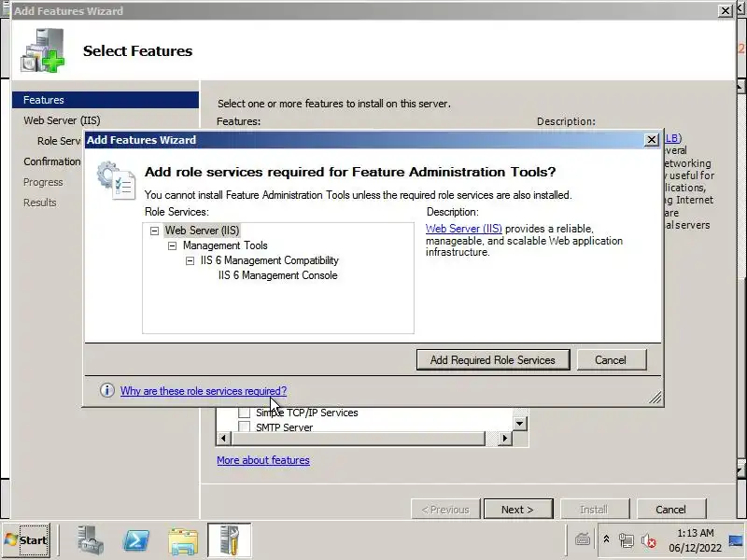Collapse the Web Server (IIS) tree node
The image size is (747, 560).
154,231
